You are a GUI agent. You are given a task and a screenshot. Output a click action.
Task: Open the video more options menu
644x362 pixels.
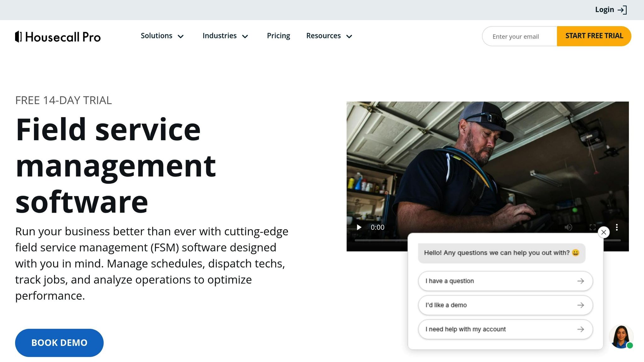click(x=617, y=227)
